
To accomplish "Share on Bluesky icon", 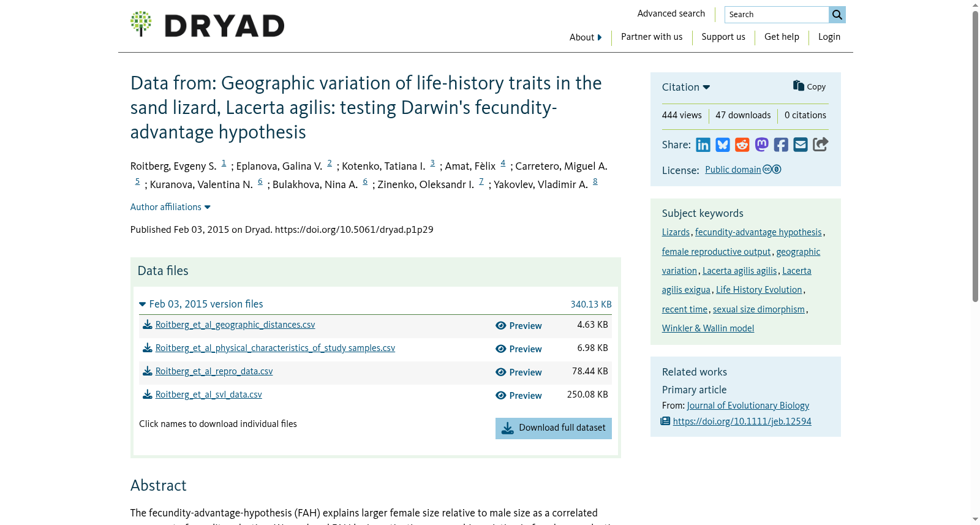I will click(723, 145).
